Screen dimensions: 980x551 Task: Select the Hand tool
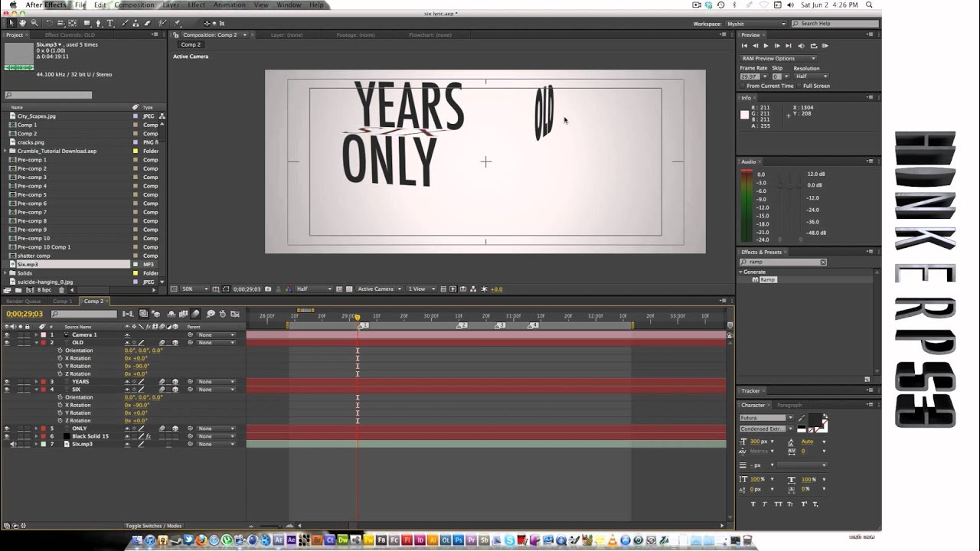coord(23,23)
